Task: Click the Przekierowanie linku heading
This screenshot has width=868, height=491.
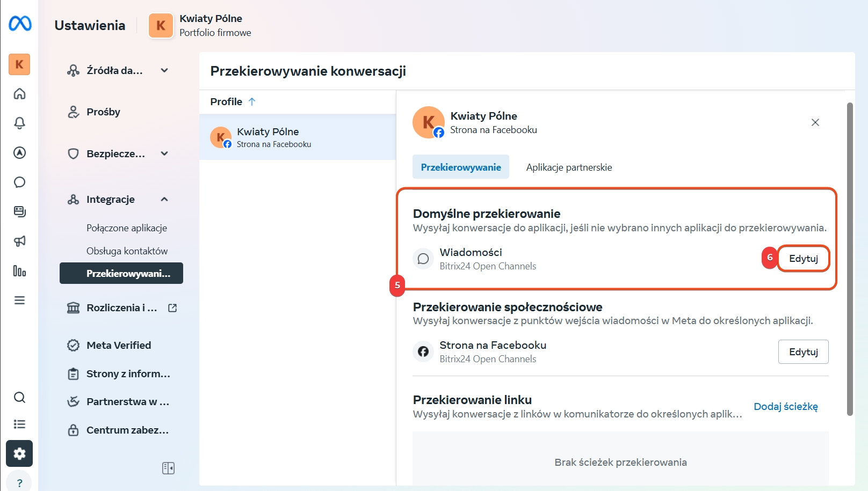Action: pyautogui.click(x=472, y=400)
